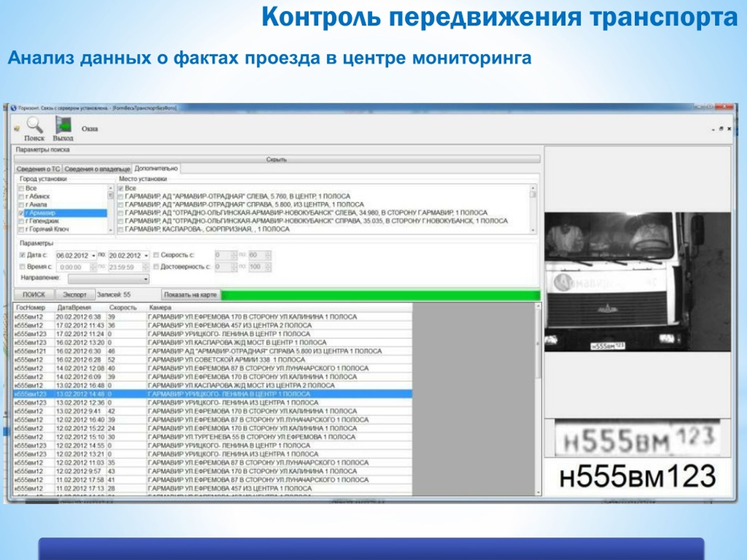Screen dimensions: 747x560
Task: Open the start date 06.02.2012 dropdown
Action: (94, 256)
